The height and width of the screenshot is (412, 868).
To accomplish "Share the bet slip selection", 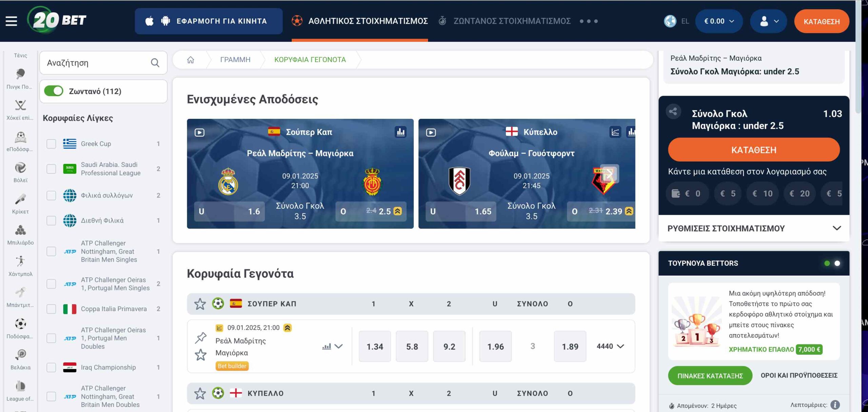I will click(x=673, y=112).
